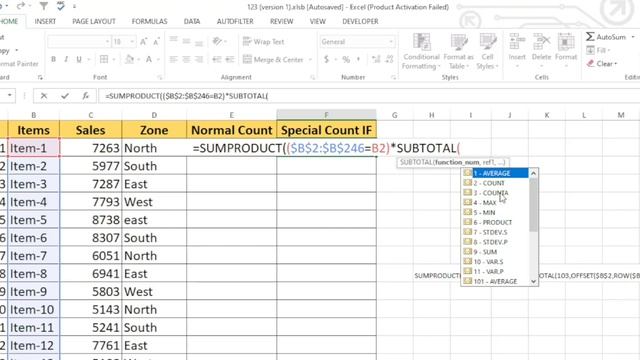Apply Accounting dollar number format
This screenshot has height=360, width=640.
coord(327,60)
